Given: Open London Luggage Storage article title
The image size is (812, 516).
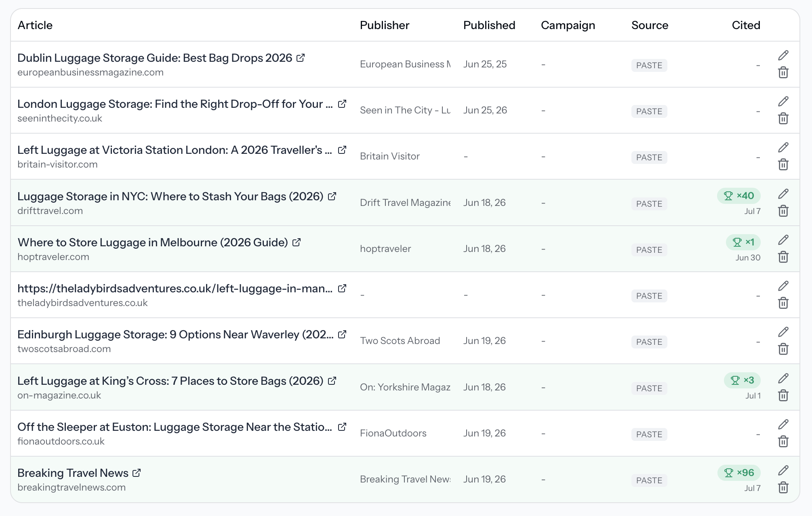Looking at the screenshot, I should pyautogui.click(x=175, y=104).
